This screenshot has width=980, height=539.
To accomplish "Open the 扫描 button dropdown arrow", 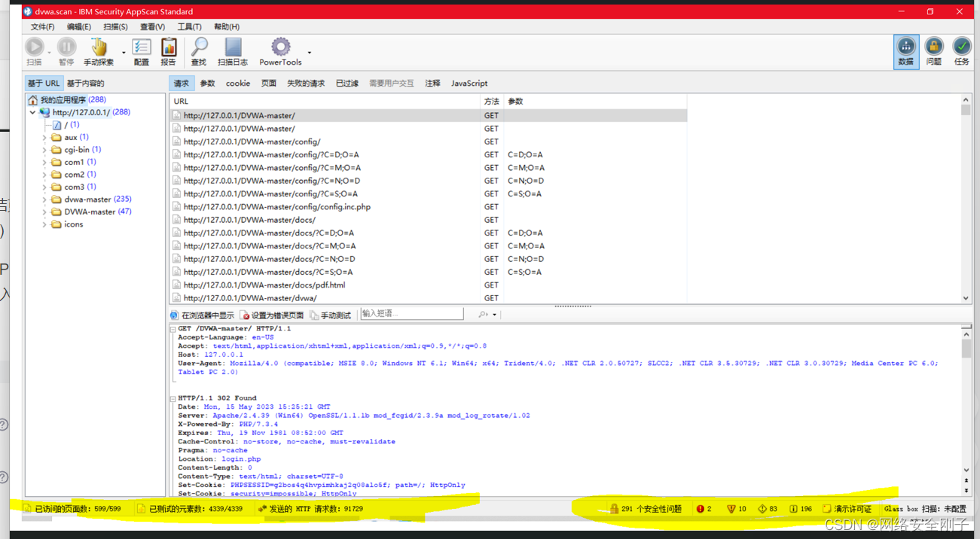I will (50, 52).
